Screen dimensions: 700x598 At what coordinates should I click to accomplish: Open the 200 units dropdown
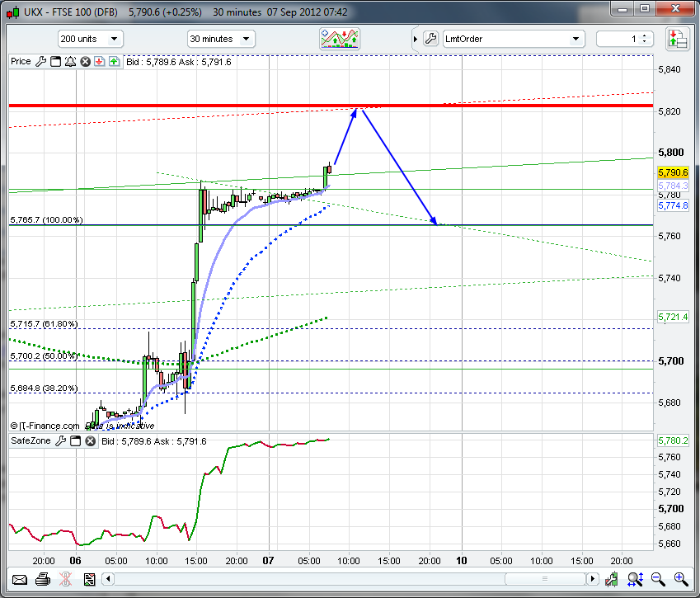[x=90, y=39]
